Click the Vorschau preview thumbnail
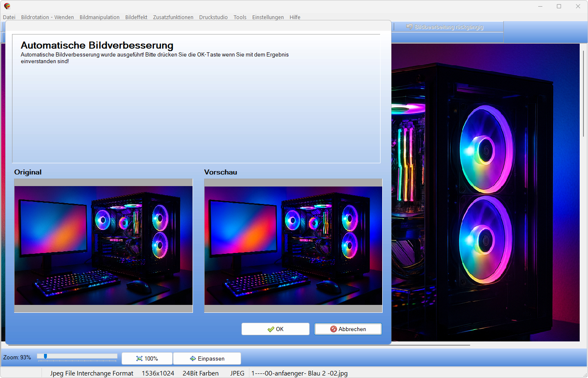This screenshot has width=588, height=378. tap(293, 245)
